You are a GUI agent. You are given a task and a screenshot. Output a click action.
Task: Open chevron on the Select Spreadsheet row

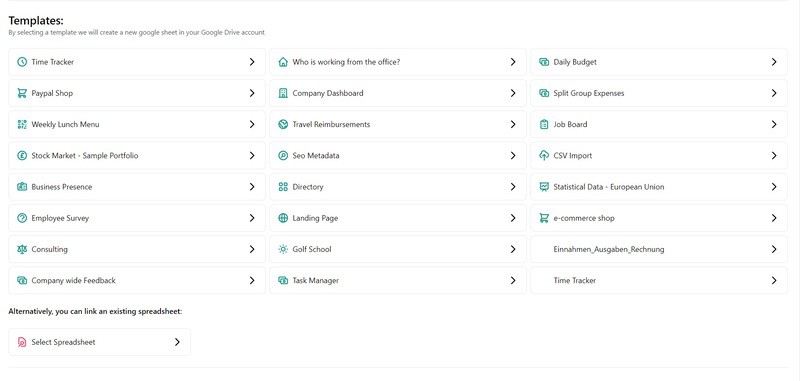(x=177, y=342)
